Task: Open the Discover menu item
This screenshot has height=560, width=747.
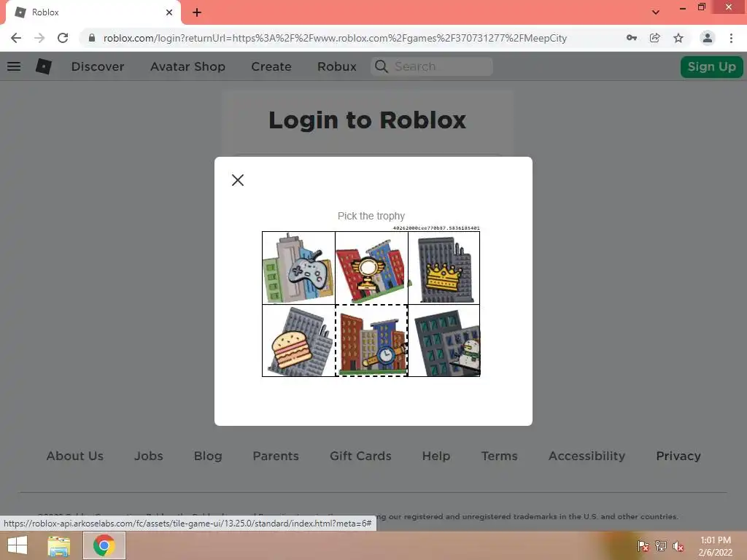Action: point(98,66)
